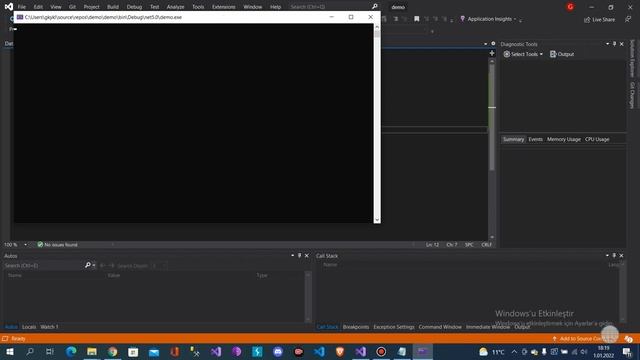
Task: Open the Tools menu
Action: [198, 7]
